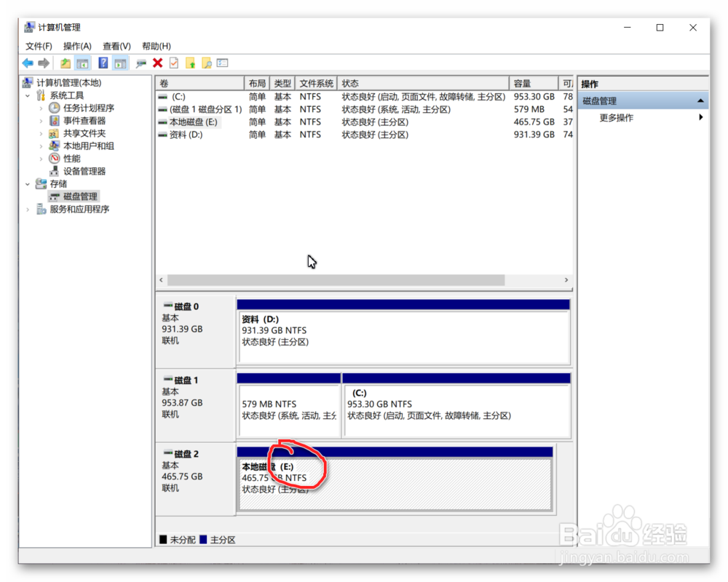Image resolution: width=728 pixels, height=582 pixels.
Task: Select the 本地磁盘 (E:) volume row
Action: (365, 121)
